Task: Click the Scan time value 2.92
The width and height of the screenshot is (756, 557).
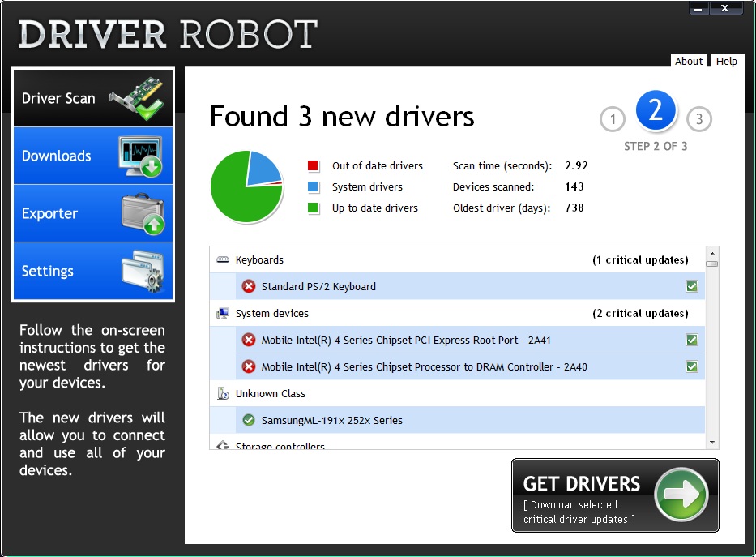Action: tap(577, 166)
